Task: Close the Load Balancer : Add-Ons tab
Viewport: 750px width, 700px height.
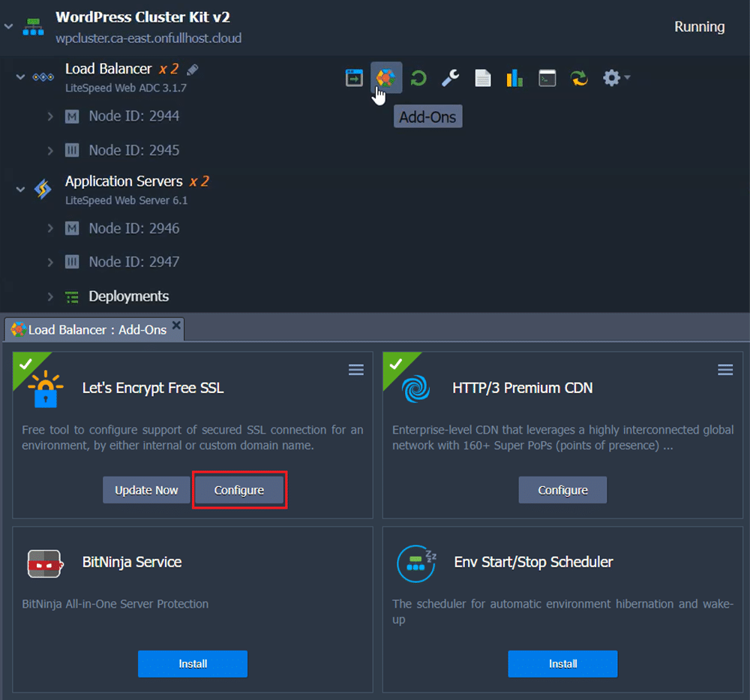Action: click(176, 325)
